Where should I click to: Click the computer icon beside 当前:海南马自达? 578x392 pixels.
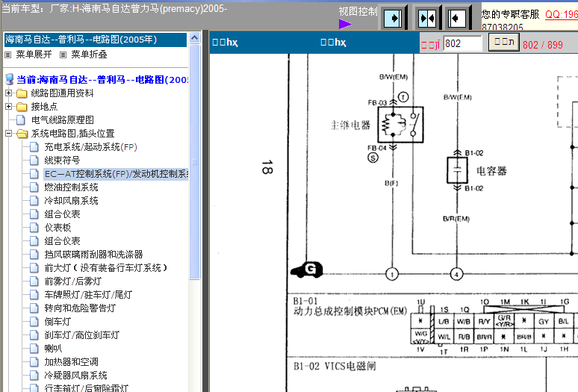[x=10, y=79]
